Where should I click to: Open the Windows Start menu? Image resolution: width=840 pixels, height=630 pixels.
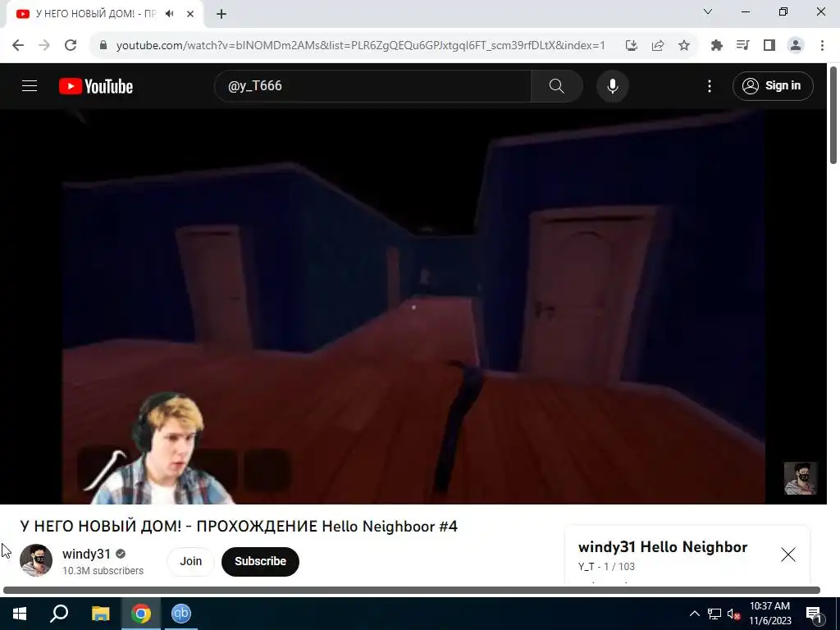[x=20, y=614]
